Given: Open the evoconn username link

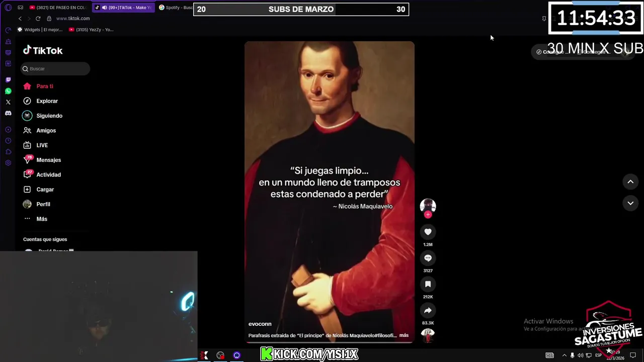Looking at the screenshot, I should [x=260, y=324].
